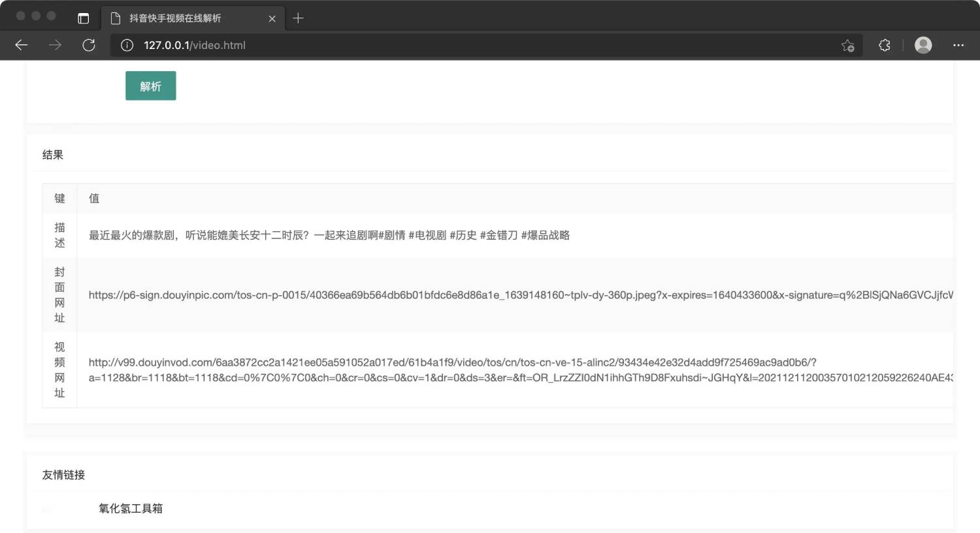980x533 pixels.
Task: Open site info via the circled-i icon
Action: coord(126,45)
